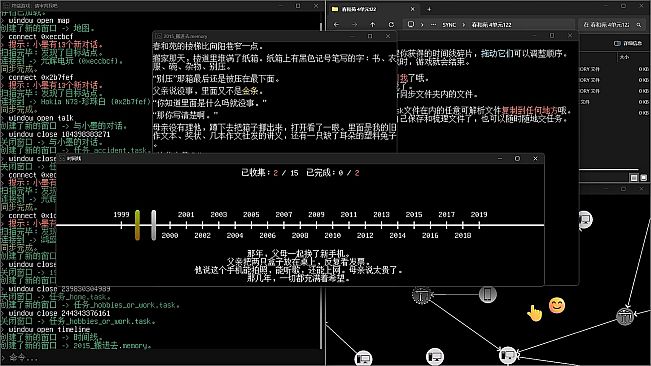Navigate up one folder level in explorer
Image resolution: width=651 pixels, height=366 pixels.
(372, 24)
